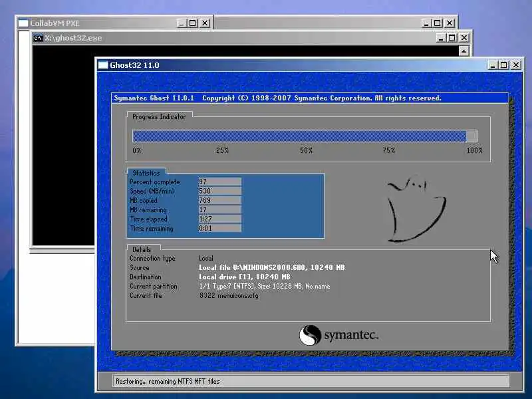The image size is (532, 399).
Task: Click the 75% progress scale label
Action: [x=389, y=150]
